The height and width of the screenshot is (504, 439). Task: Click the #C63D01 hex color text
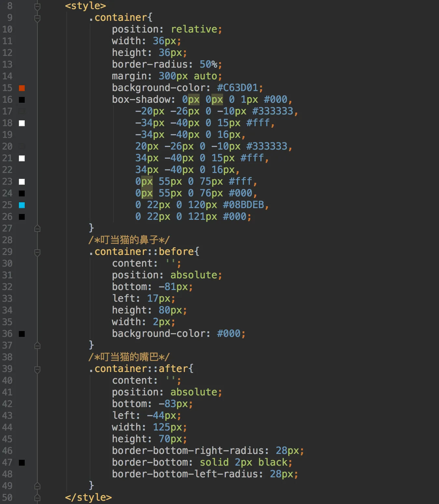pyautogui.click(x=237, y=88)
